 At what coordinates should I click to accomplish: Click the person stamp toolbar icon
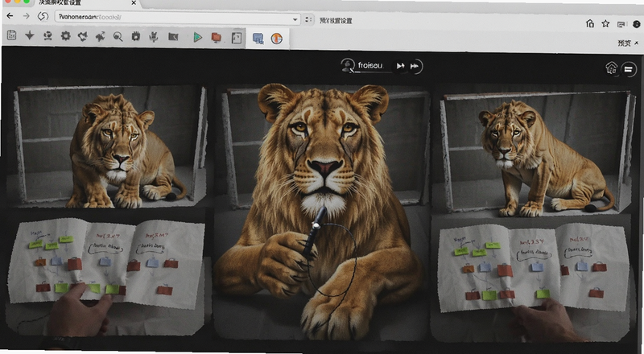pyautogui.click(x=47, y=36)
